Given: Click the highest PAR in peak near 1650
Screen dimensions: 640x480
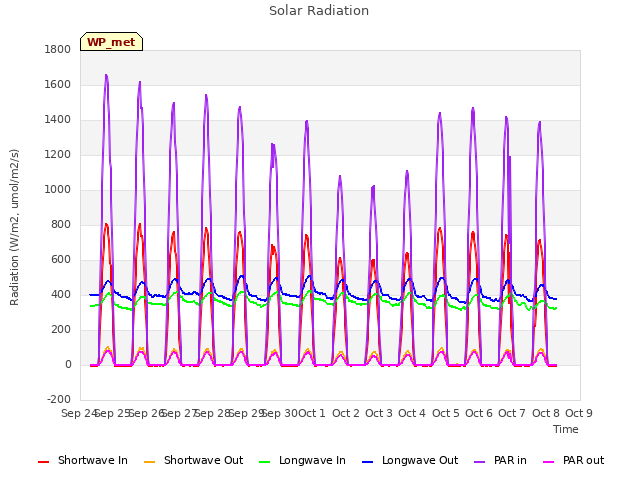Looking at the screenshot, I should 106,76.
